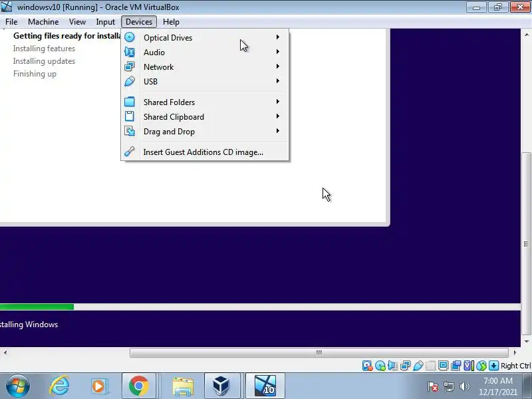The image size is (532, 399).
Task: Click the vertical scrollbar down arrow
Action: click(x=526, y=341)
